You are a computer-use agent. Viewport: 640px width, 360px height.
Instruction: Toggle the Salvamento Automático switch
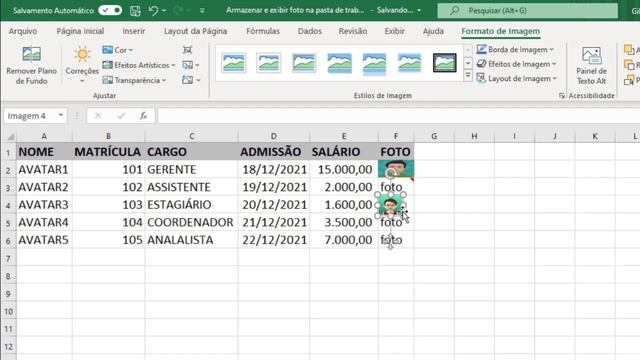110,10
